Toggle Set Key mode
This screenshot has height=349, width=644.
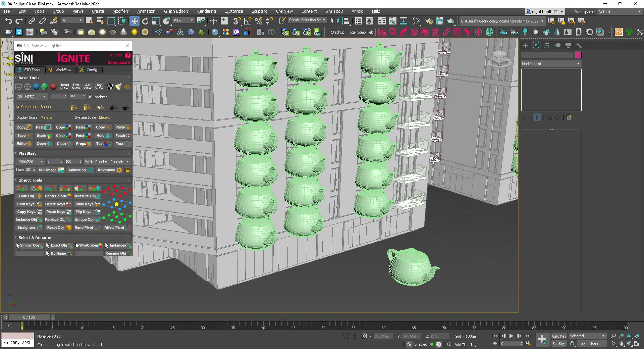click(559, 344)
